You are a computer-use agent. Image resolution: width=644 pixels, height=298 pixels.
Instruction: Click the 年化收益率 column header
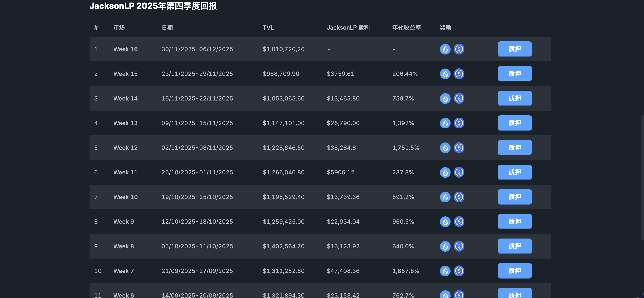click(x=406, y=28)
